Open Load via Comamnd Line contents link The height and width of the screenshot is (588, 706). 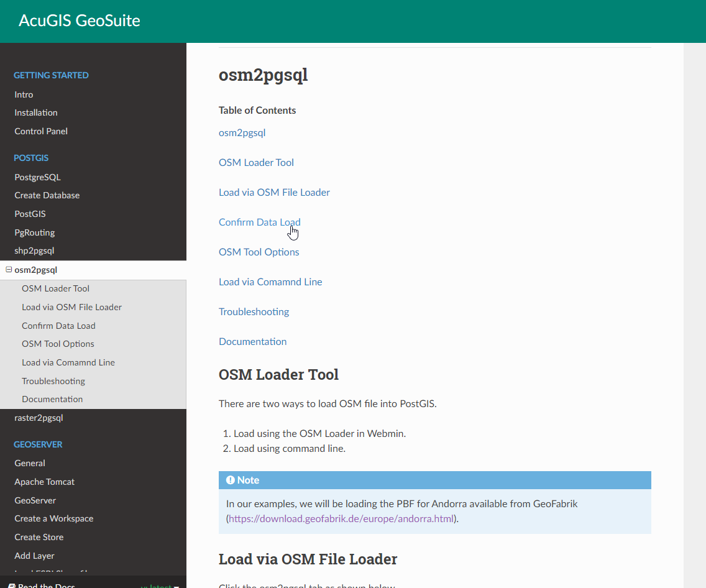(x=270, y=282)
